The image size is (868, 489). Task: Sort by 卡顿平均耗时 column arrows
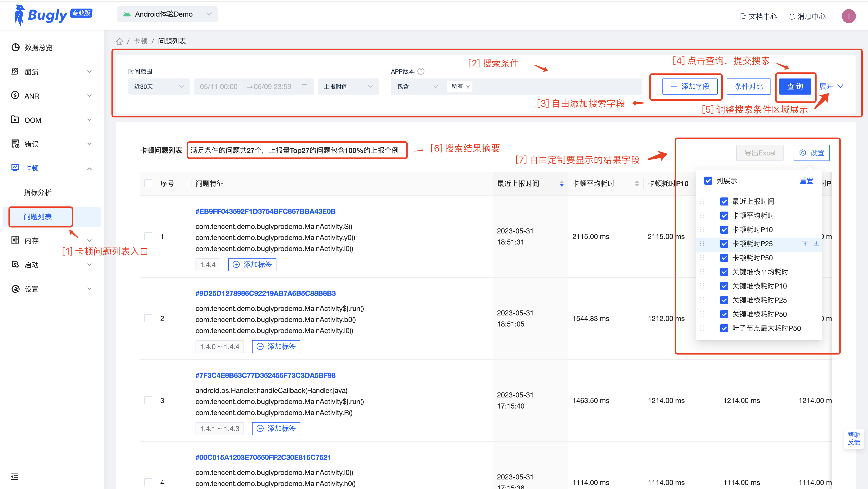[x=637, y=183]
